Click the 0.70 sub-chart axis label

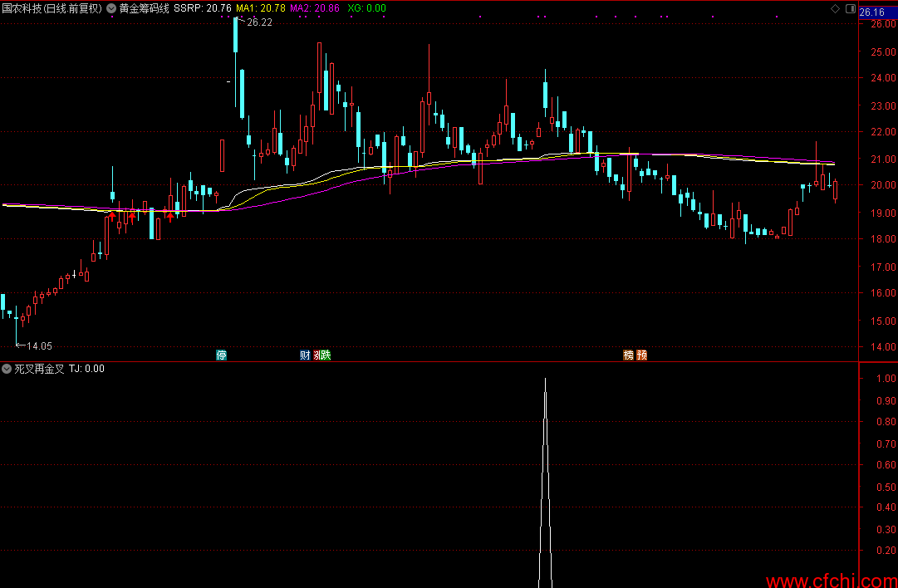[886, 443]
